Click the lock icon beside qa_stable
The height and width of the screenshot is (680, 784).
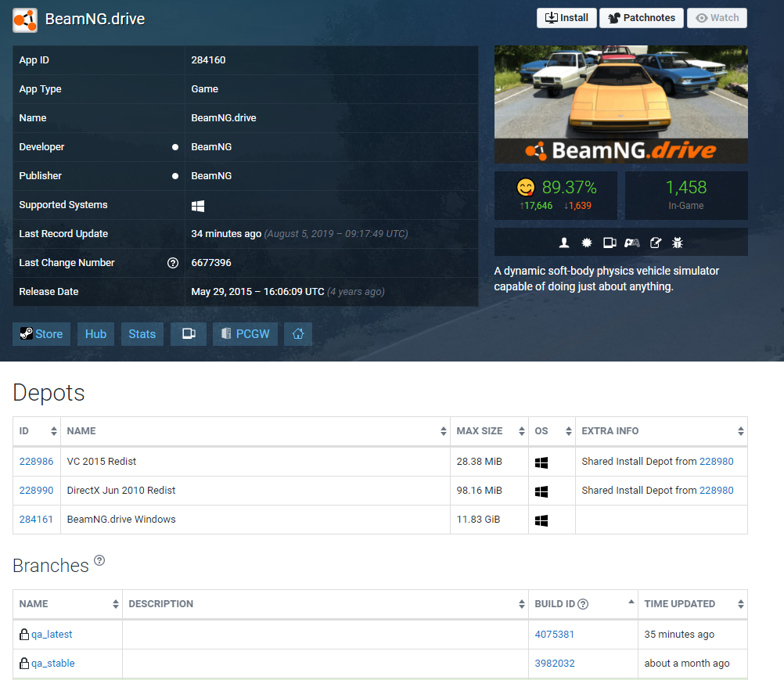click(24, 664)
